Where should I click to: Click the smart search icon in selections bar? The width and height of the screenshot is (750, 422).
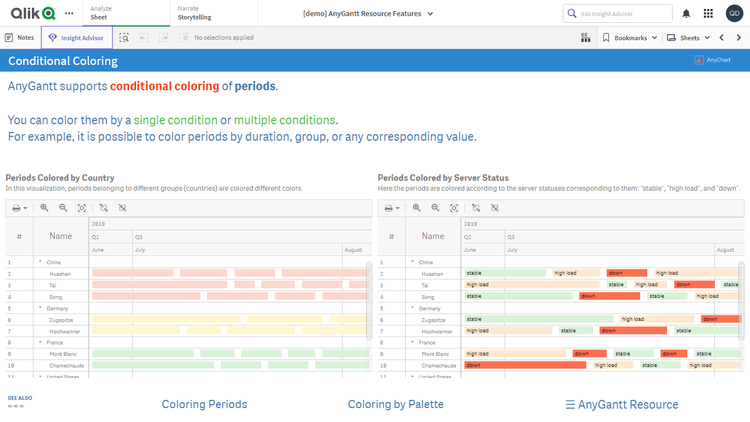[124, 37]
